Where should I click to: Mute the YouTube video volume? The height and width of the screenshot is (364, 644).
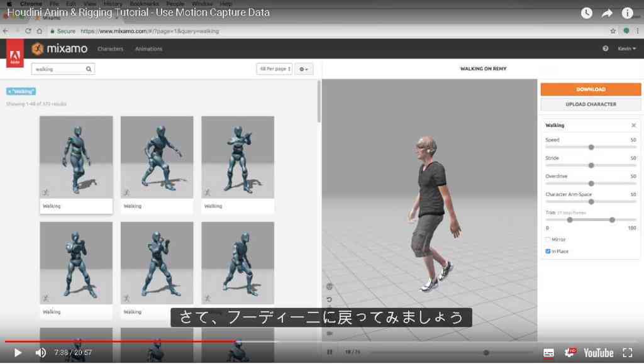(x=40, y=353)
